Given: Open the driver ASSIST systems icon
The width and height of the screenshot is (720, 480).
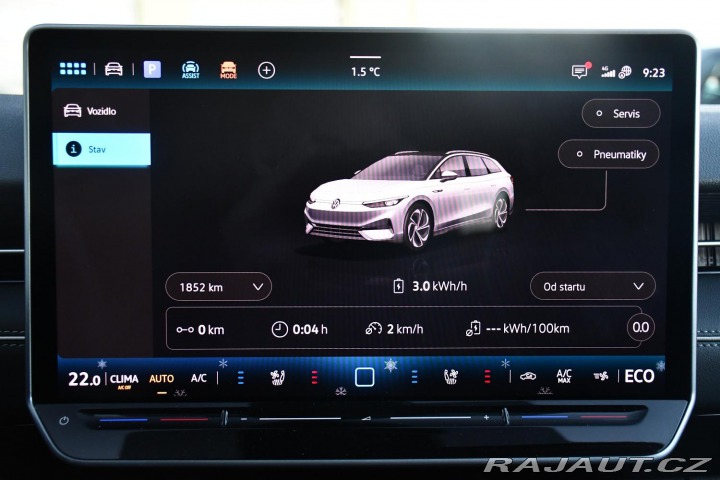Looking at the screenshot, I should click(190, 70).
